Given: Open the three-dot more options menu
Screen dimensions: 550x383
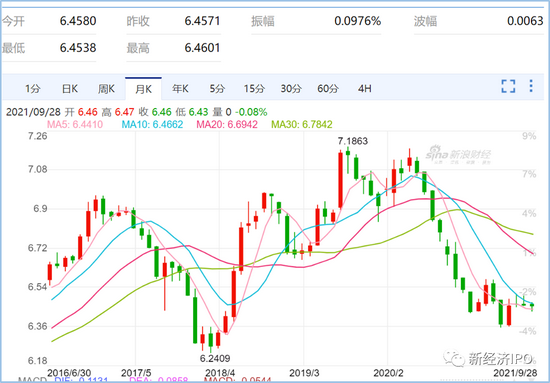Looking at the screenshot, I should pyautogui.click(x=531, y=86).
